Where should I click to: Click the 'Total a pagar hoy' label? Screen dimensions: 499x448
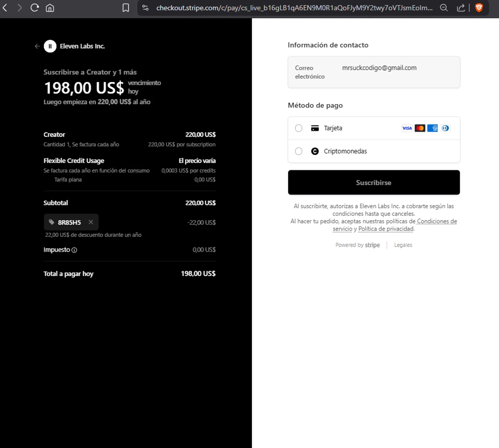click(x=69, y=274)
